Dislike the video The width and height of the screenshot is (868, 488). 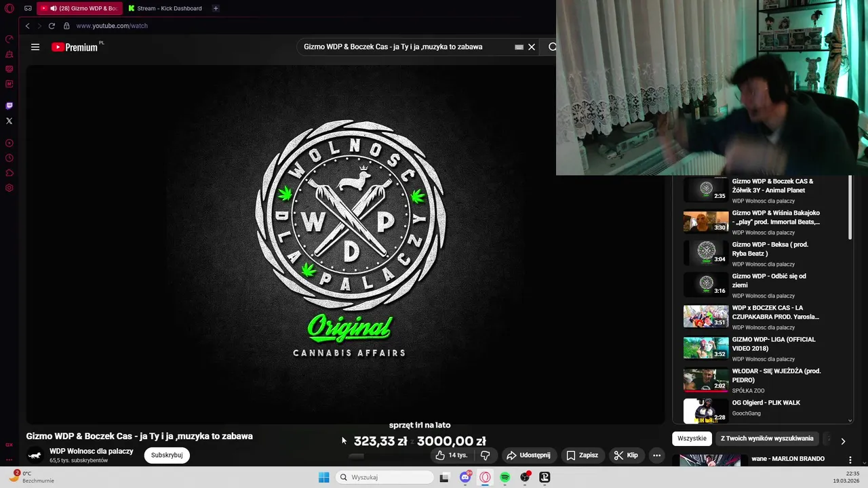click(x=485, y=455)
